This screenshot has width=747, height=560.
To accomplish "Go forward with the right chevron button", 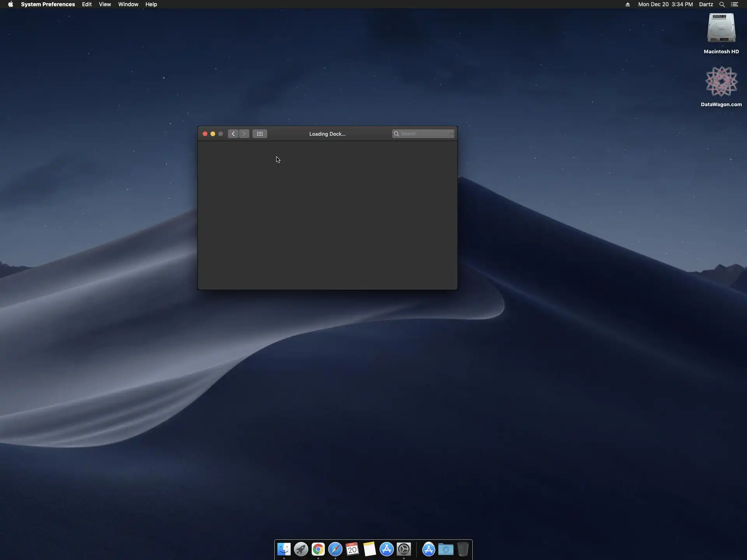I will tap(244, 134).
